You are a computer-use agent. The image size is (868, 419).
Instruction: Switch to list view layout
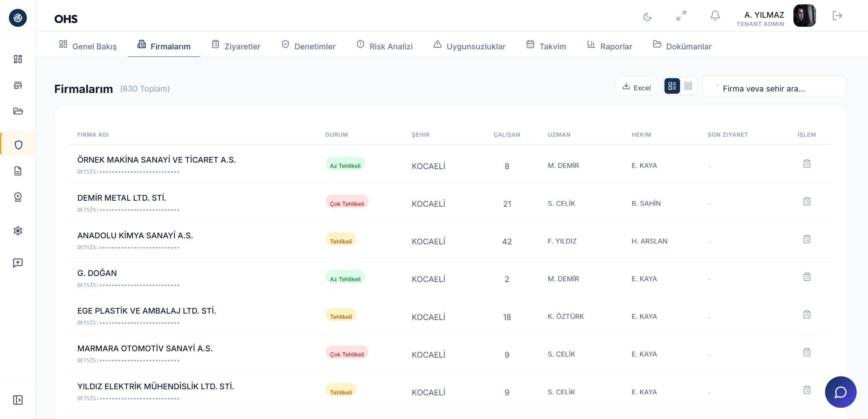click(x=672, y=86)
